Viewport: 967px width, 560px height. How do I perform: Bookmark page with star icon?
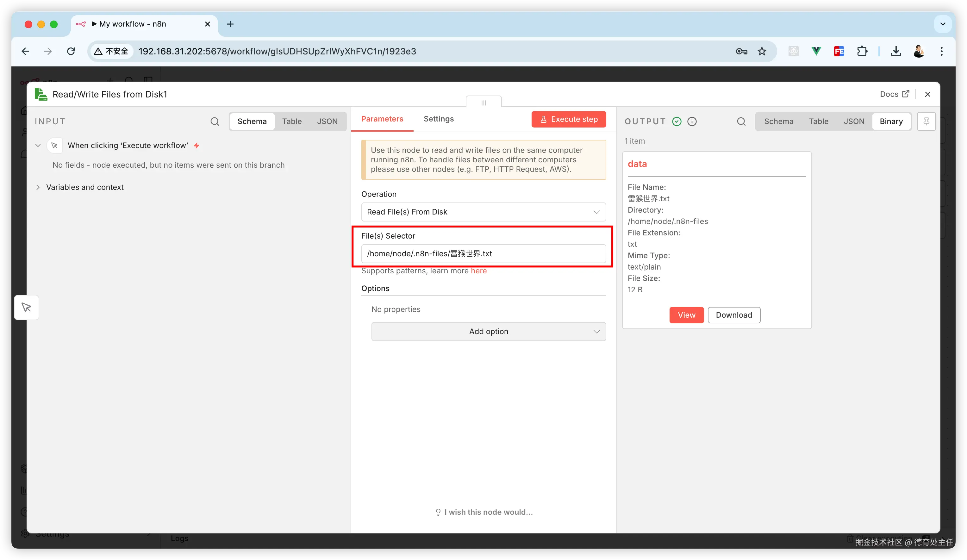pos(762,51)
